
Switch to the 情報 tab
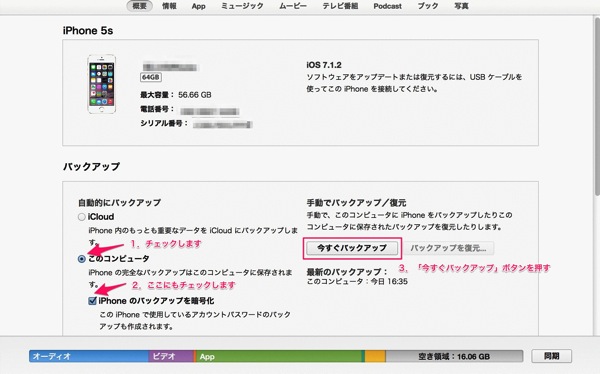click(169, 6)
